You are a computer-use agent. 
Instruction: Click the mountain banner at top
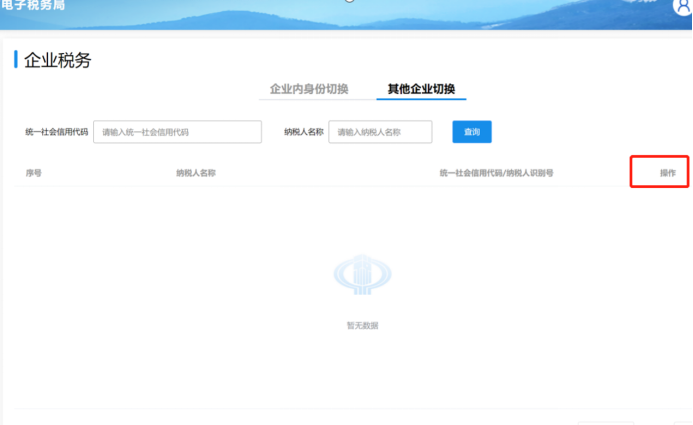346,15
